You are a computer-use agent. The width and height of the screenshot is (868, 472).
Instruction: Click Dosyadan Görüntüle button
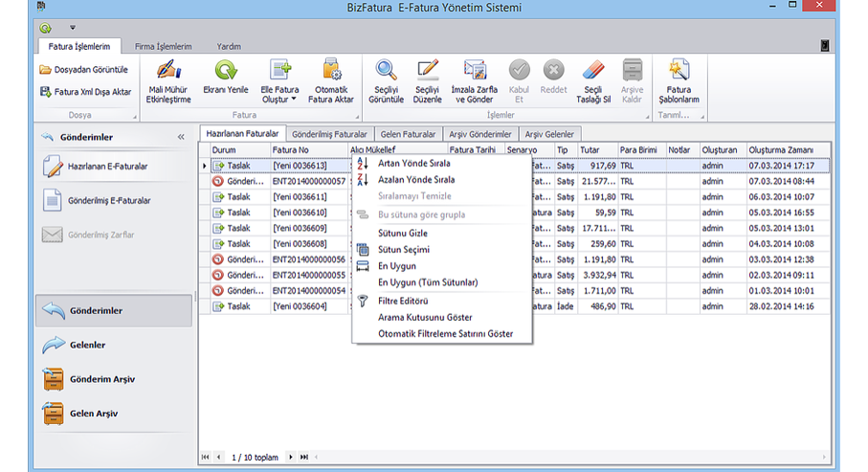(x=84, y=70)
